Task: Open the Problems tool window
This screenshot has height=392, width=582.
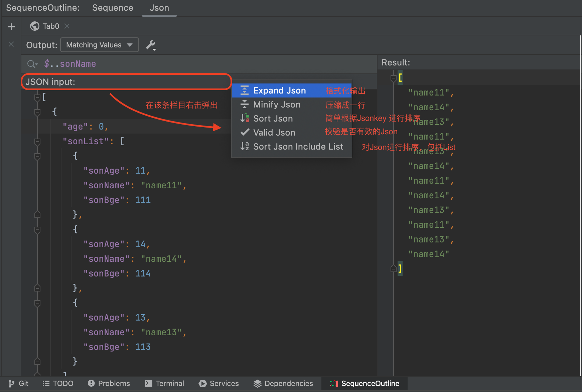Action: pos(109,383)
